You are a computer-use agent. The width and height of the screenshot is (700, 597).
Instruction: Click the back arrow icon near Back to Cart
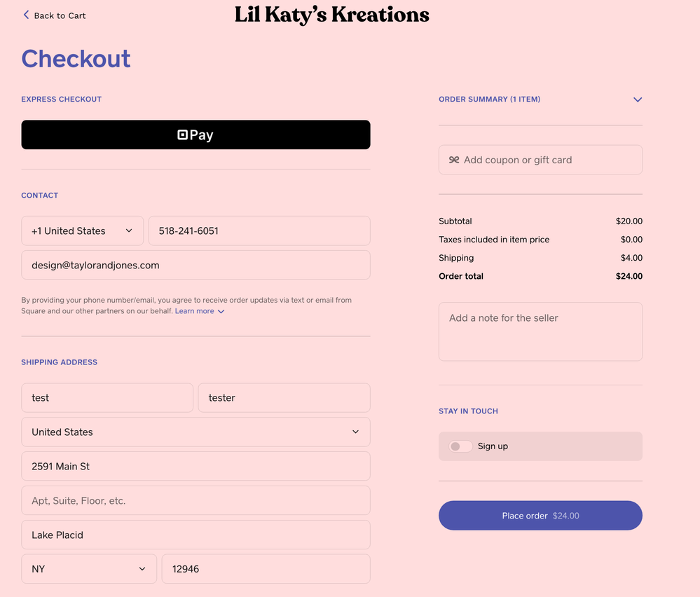pyautogui.click(x=27, y=15)
